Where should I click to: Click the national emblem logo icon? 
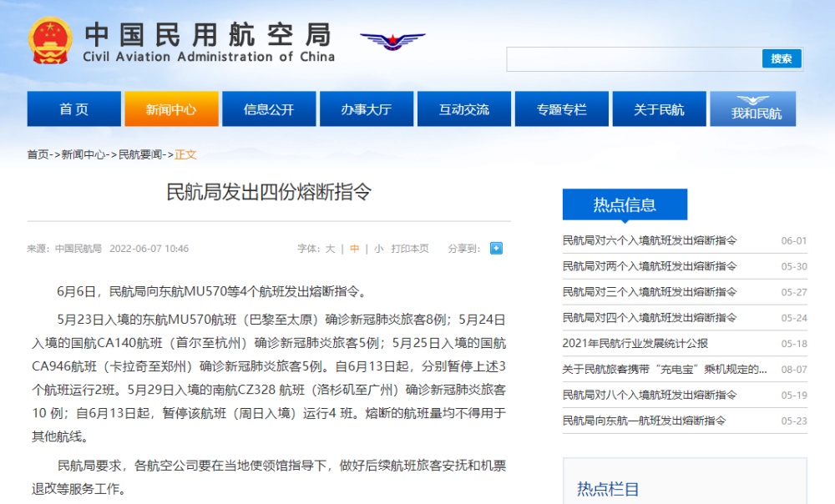(50, 40)
